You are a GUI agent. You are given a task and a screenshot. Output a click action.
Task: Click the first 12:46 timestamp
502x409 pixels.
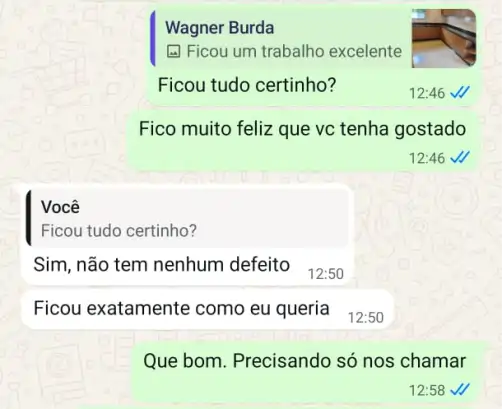tap(427, 93)
